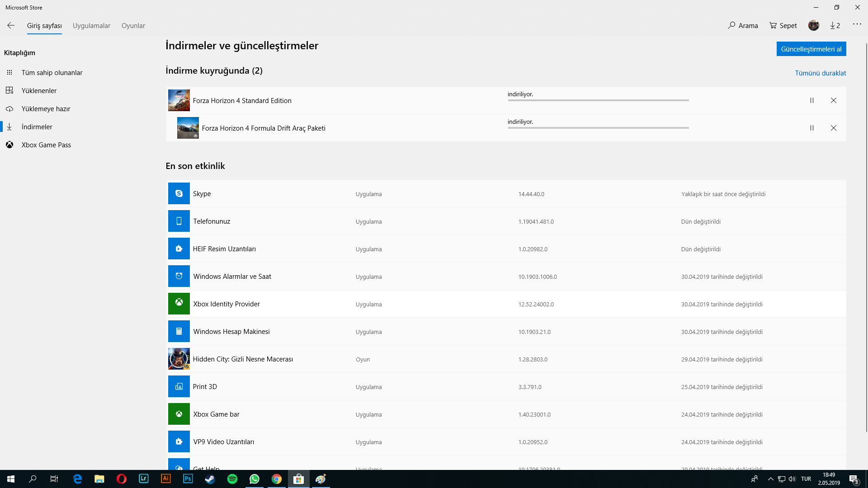Viewport: 868px width, 488px height.
Task: Select Hidden City: Gizli Nesne Macerası text
Action: click(243, 359)
